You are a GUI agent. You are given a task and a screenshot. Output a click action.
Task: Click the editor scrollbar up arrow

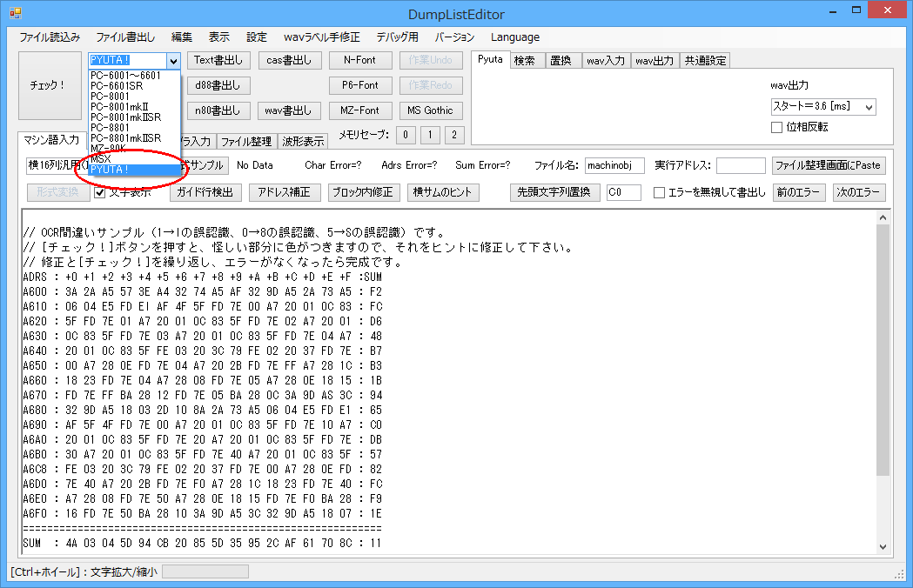tap(883, 217)
